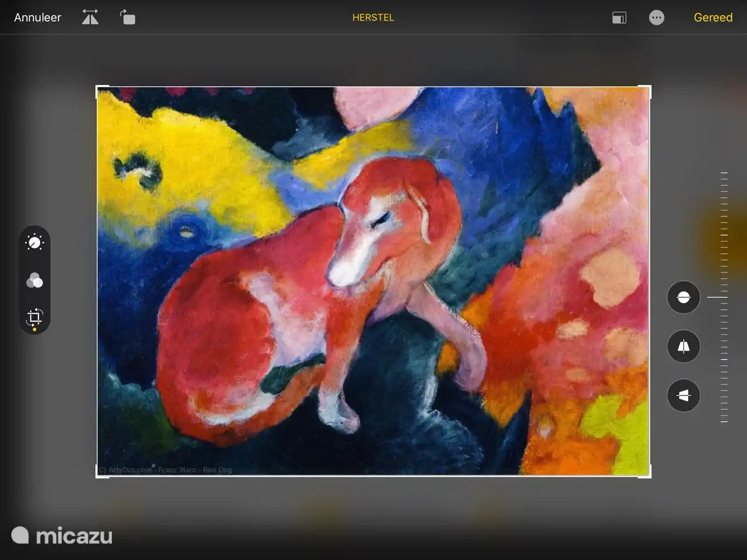Select the crop and rotate tool

pyautogui.click(x=34, y=317)
